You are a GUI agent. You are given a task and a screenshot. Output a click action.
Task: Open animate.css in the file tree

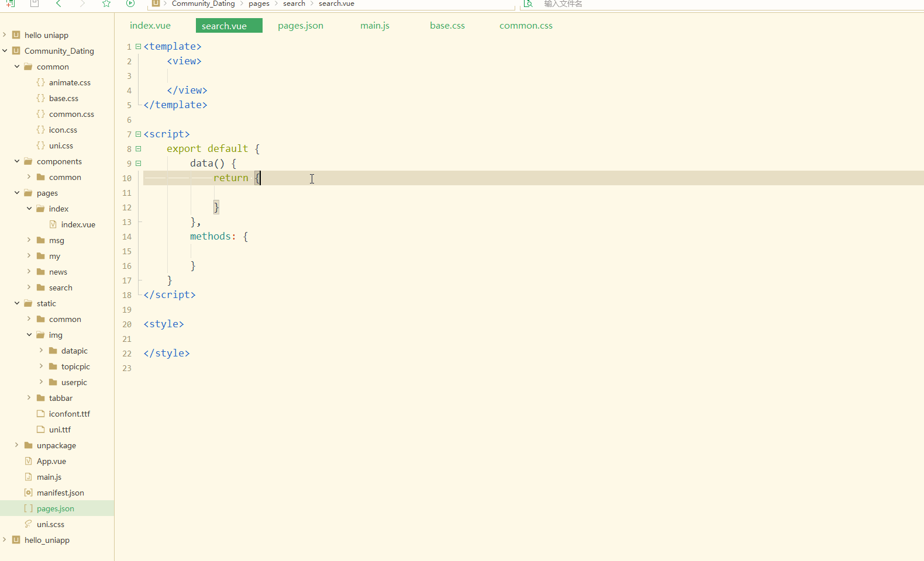point(70,82)
